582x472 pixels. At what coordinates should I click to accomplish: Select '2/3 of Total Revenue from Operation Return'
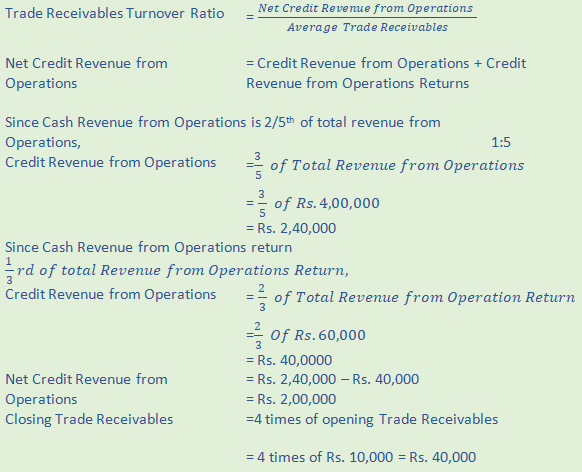pos(411,298)
